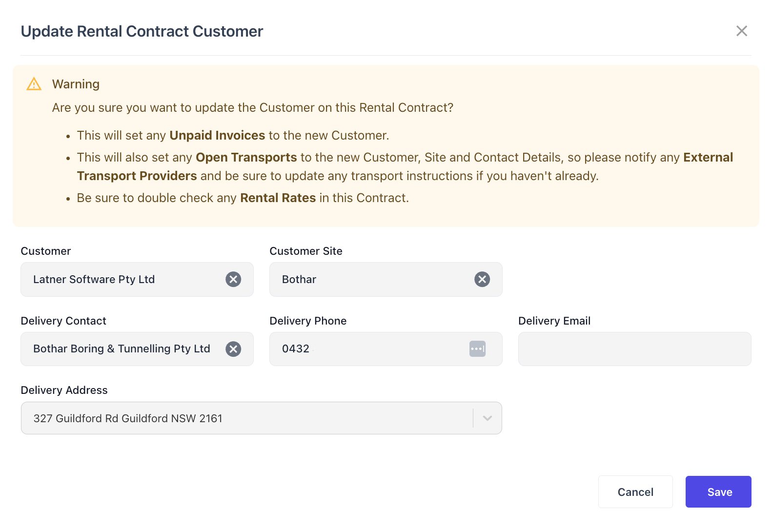Remove the Bothar Boring & Tunnelling delivery contact
This screenshot has width=772, height=532.
tap(233, 349)
